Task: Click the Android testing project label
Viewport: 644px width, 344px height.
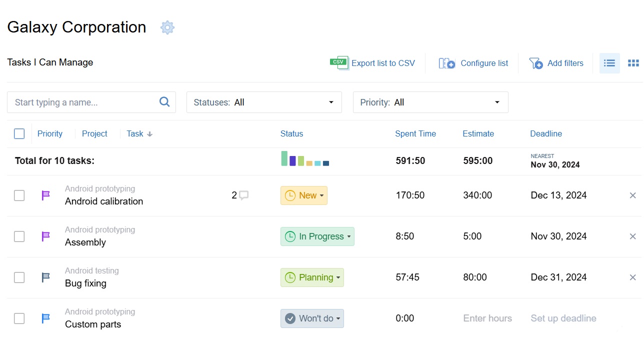Action: pyautogui.click(x=92, y=271)
